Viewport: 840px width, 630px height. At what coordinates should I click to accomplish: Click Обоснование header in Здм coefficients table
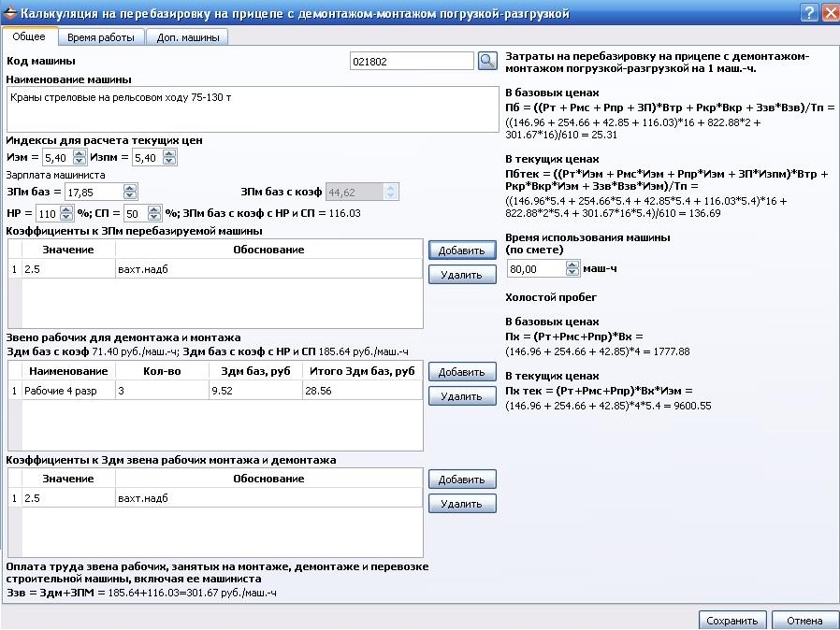(x=268, y=479)
